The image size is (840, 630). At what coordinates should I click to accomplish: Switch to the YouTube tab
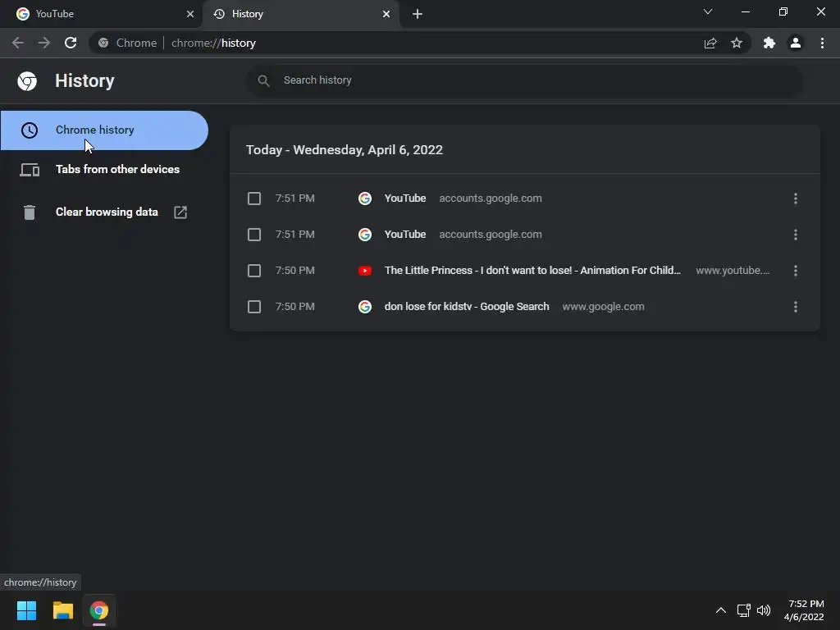click(98, 14)
